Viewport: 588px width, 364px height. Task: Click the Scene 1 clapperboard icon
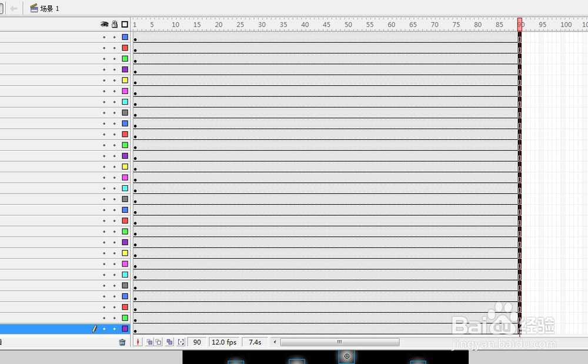pos(34,8)
